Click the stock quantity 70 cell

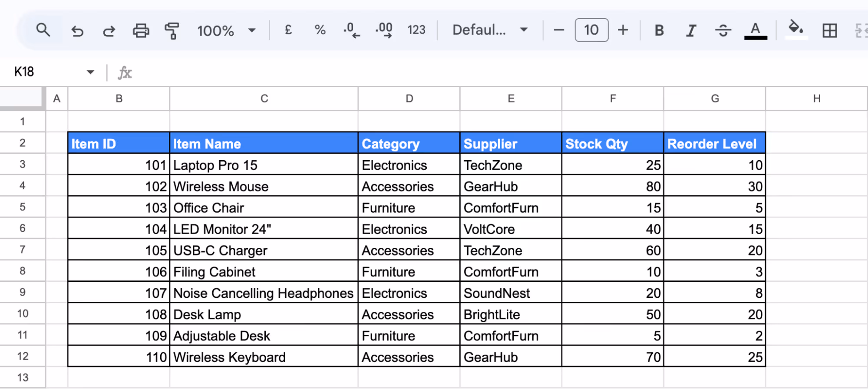point(613,356)
